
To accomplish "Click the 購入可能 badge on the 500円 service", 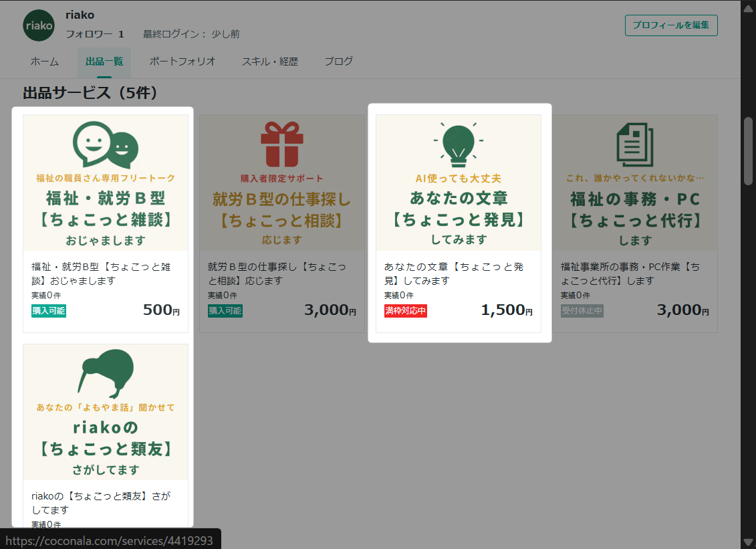I will pos(49,311).
